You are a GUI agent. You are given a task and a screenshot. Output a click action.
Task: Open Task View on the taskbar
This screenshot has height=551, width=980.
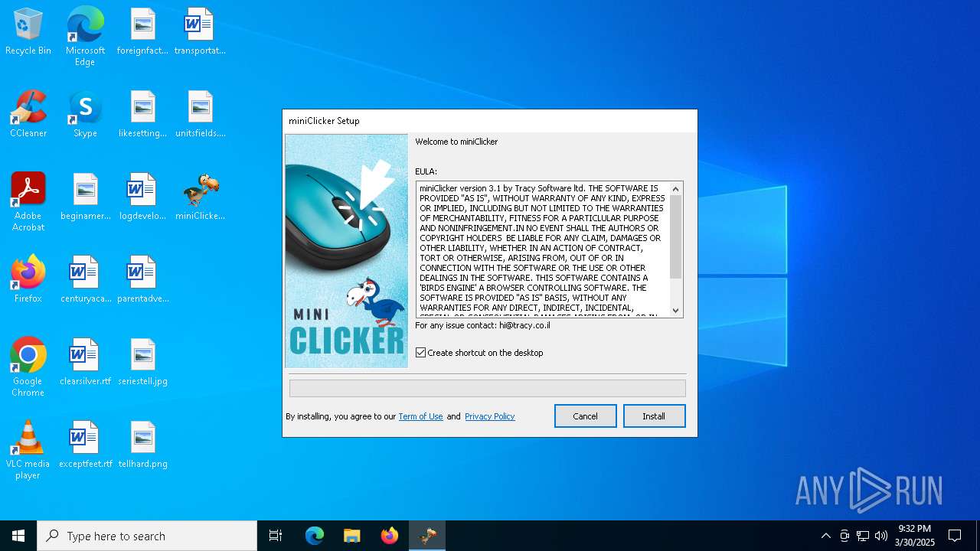click(276, 536)
